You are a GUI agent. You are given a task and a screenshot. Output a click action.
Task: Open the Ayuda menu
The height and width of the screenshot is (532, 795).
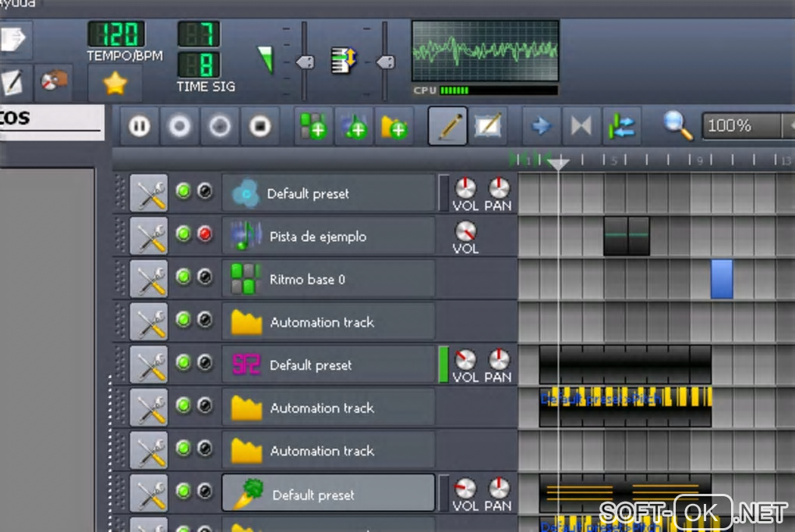click(x=18, y=4)
